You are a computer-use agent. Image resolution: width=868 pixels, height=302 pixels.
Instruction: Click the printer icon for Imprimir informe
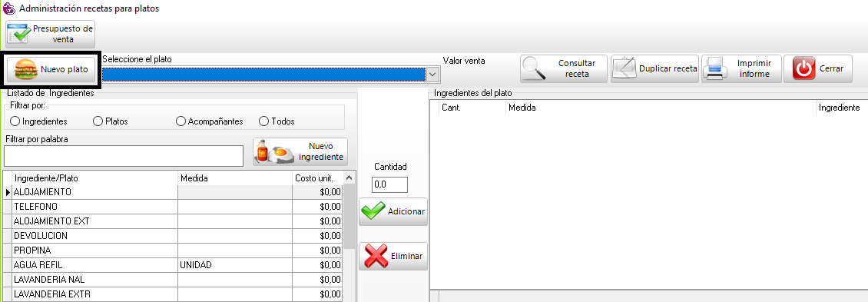pos(714,69)
